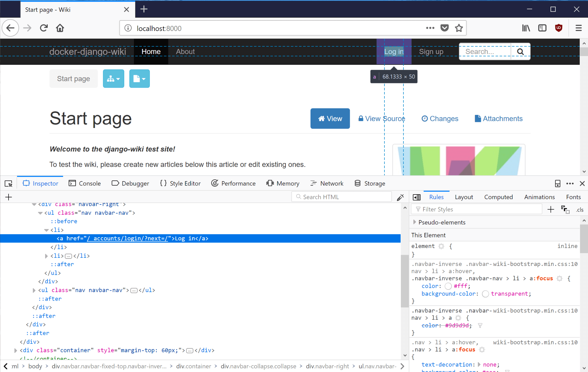
Task: Click the wiki search magnifier button
Action: [520, 51]
